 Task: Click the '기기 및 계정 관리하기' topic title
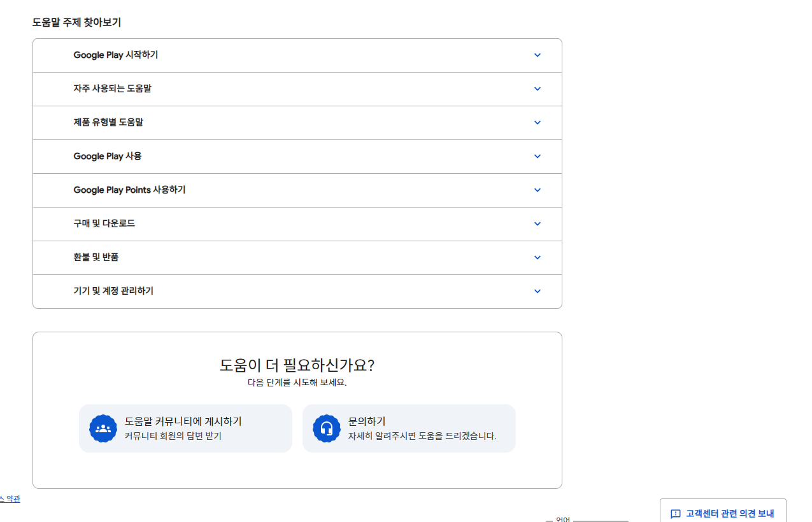pyautogui.click(x=113, y=292)
